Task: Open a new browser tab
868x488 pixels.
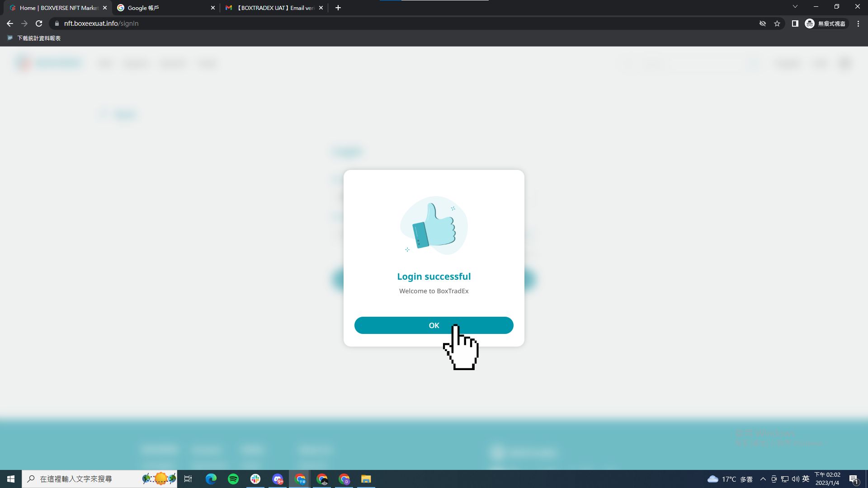Action: coord(338,8)
